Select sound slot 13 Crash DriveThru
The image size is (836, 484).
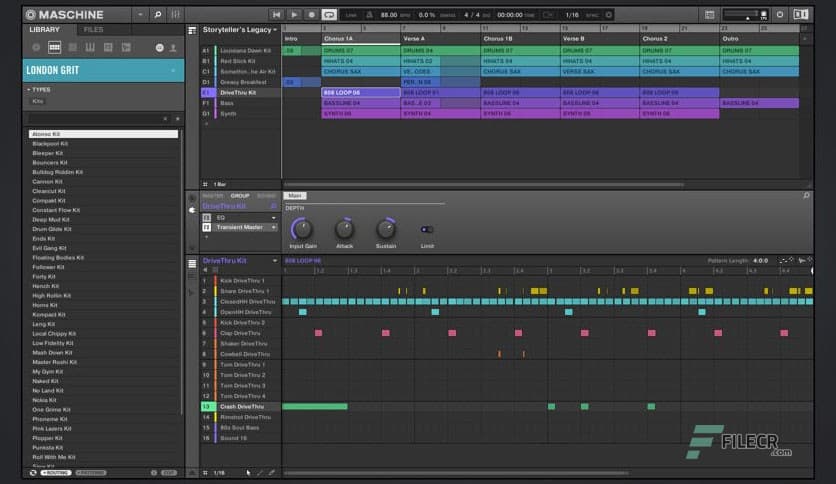[240, 407]
